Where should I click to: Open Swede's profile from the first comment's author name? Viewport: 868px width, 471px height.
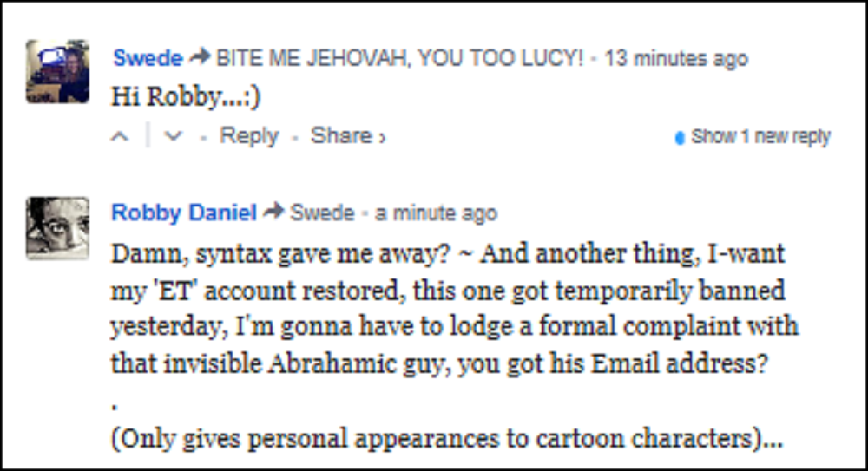[x=148, y=59]
